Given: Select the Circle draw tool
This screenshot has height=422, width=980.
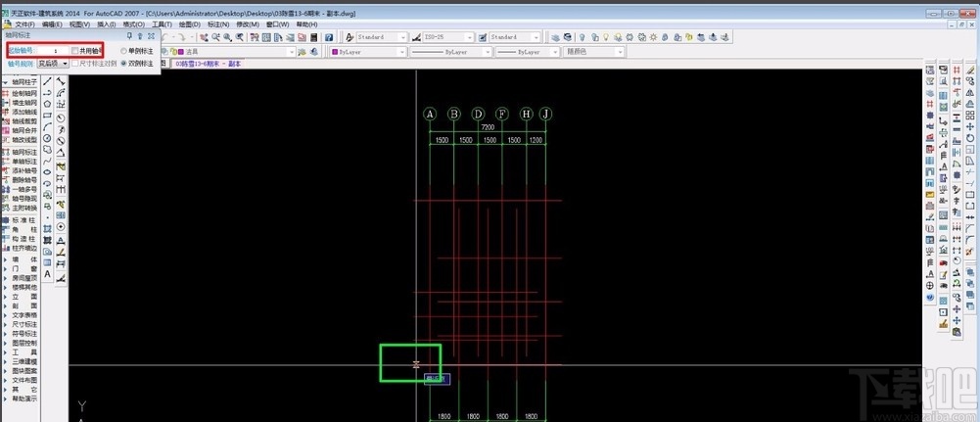Looking at the screenshot, I should point(47,137).
